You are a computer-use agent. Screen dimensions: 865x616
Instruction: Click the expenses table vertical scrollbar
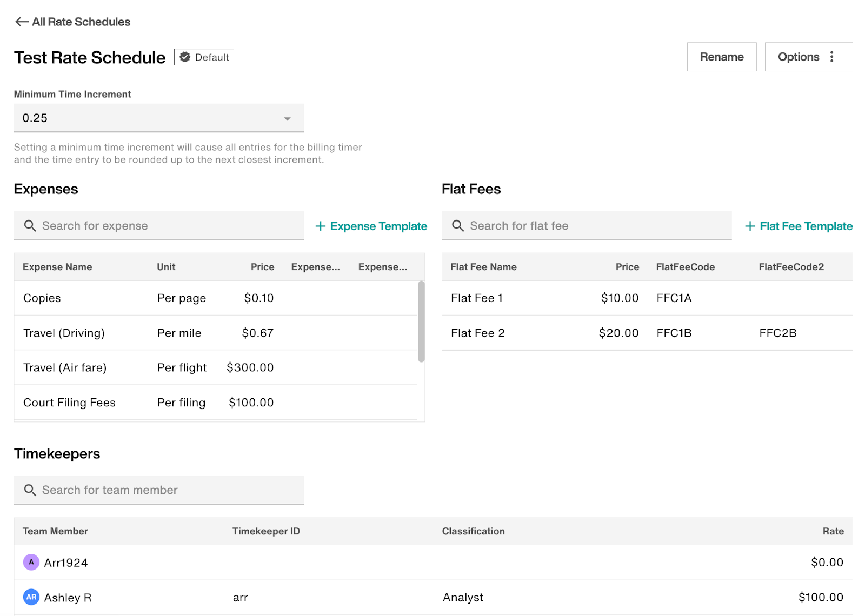coord(421,322)
